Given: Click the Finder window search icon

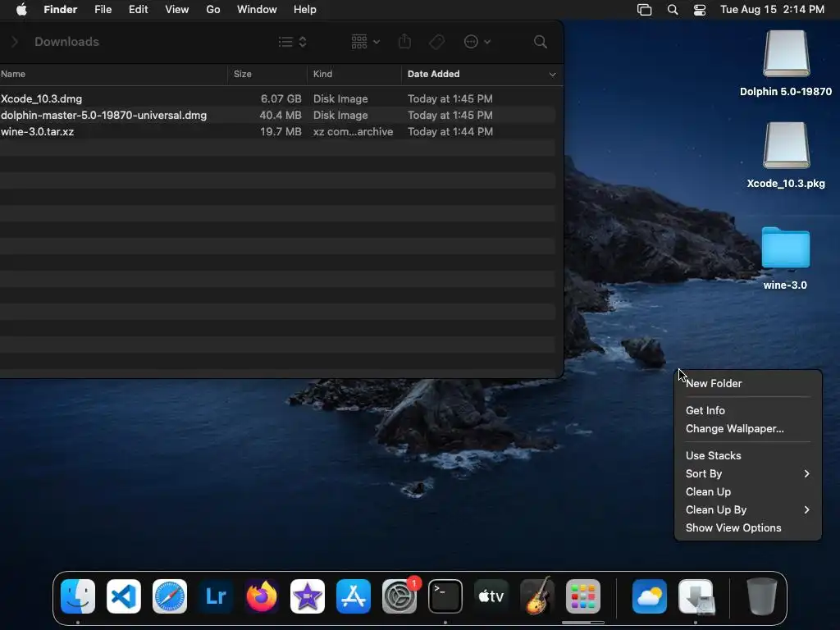Looking at the screenshot, I should tap(541, 42).
